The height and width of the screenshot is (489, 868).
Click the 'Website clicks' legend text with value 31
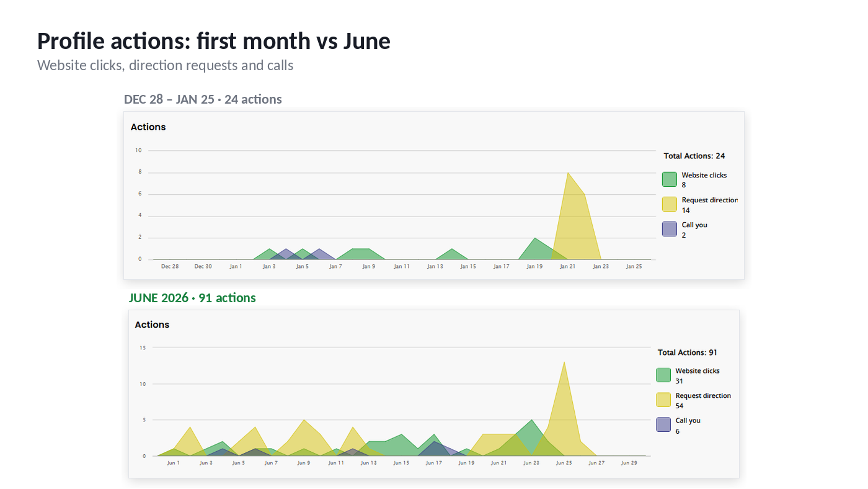tap(697, 371)
